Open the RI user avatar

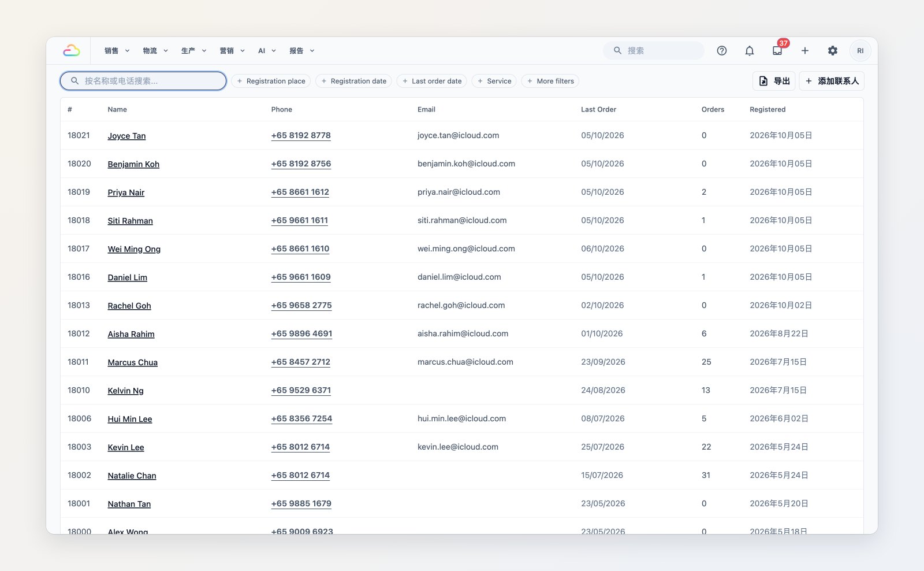click(x=860, y=51)
